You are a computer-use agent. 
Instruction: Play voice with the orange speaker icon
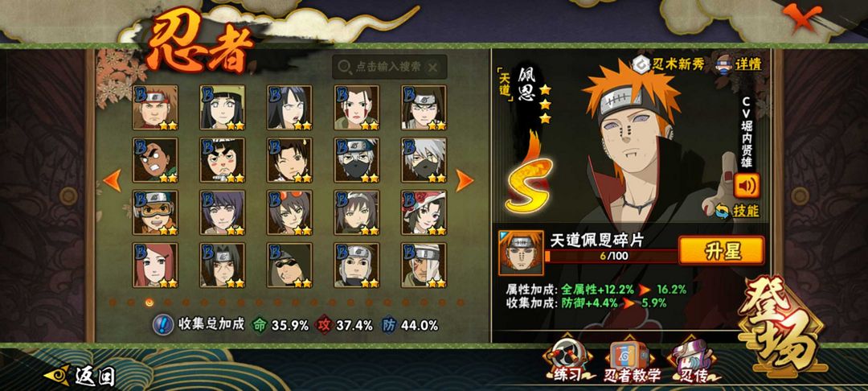(746, 186)
